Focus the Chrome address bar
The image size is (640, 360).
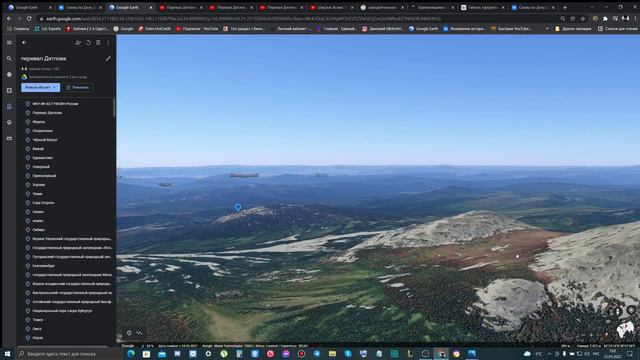(x=298, y=19)
